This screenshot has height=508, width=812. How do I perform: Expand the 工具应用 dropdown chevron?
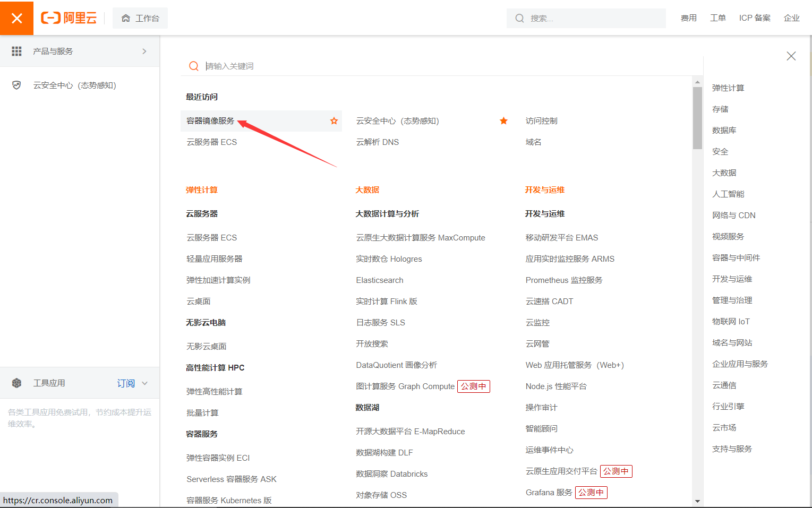coord(145,383)
